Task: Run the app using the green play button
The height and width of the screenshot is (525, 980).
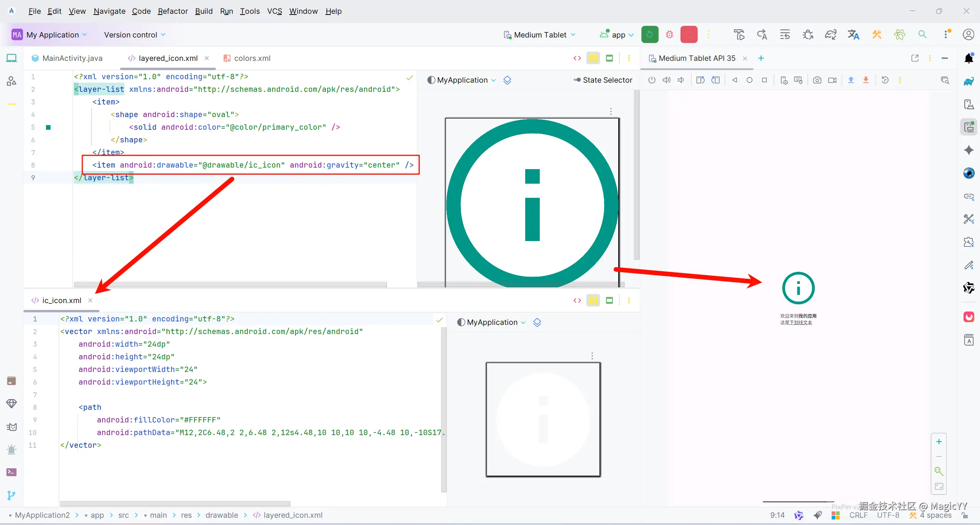Action: [650, 34]
